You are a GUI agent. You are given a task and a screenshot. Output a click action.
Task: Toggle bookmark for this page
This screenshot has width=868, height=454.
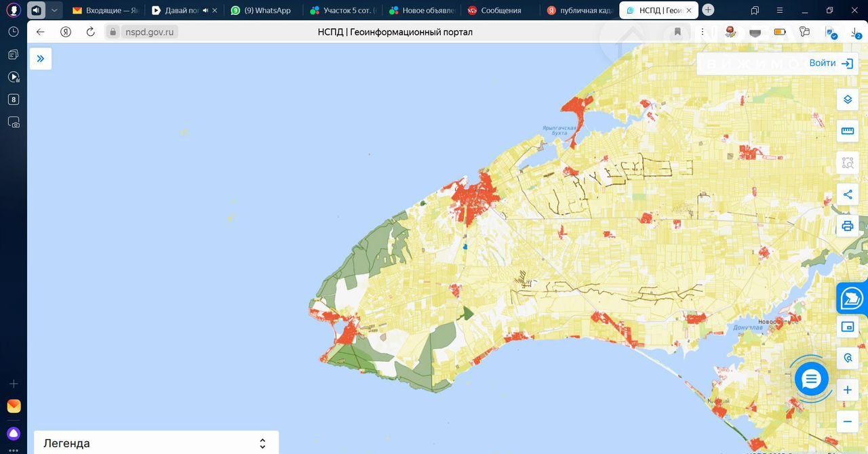point(677,32)
